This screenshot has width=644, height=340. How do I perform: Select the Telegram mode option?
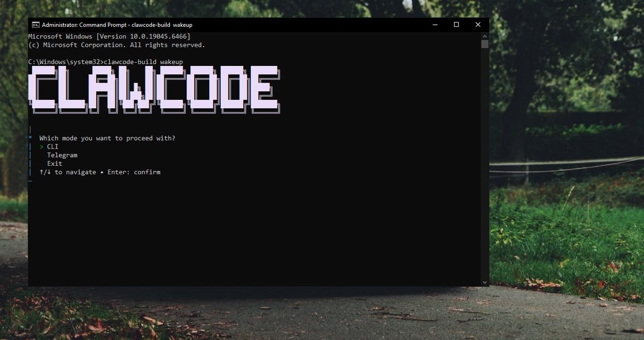[62, 155]
